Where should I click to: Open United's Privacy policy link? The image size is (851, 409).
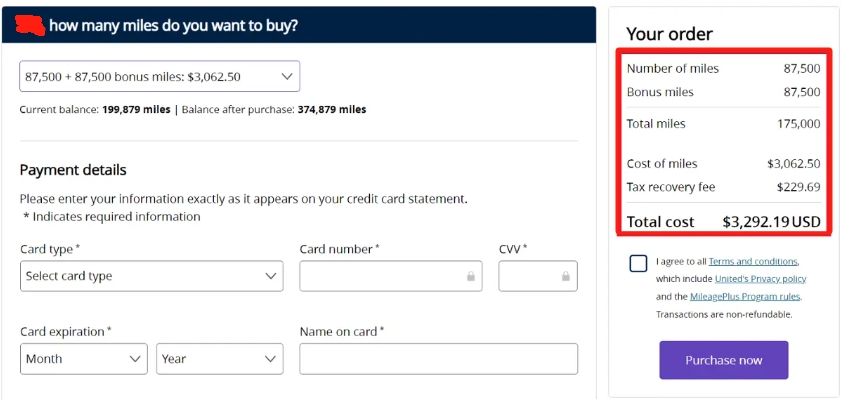coord(760,279)
